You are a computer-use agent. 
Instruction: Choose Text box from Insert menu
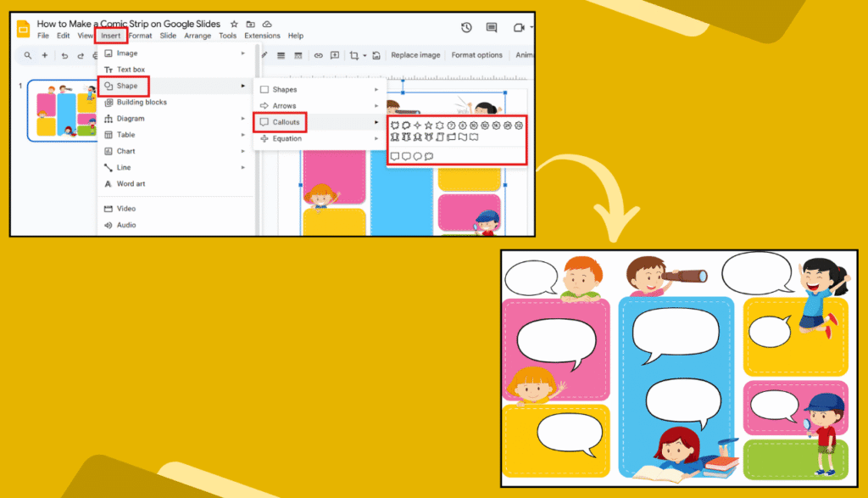point(176,70)
